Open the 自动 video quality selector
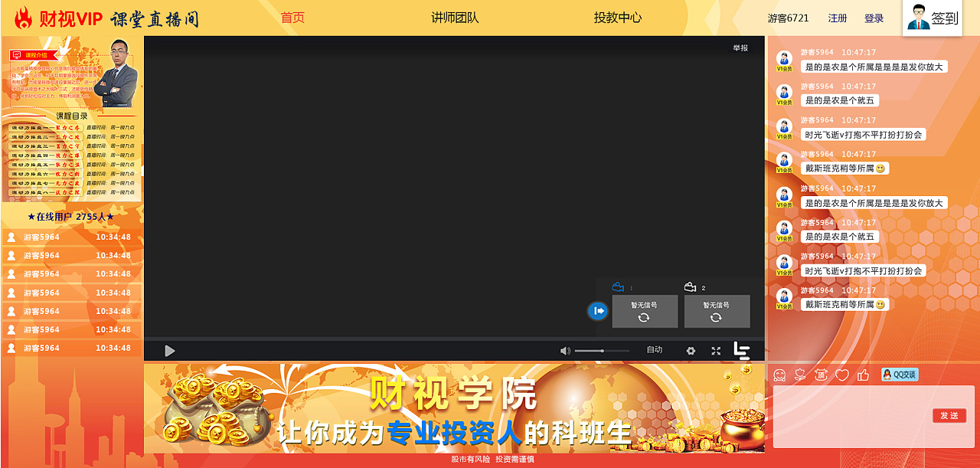 tap(655, 350)
